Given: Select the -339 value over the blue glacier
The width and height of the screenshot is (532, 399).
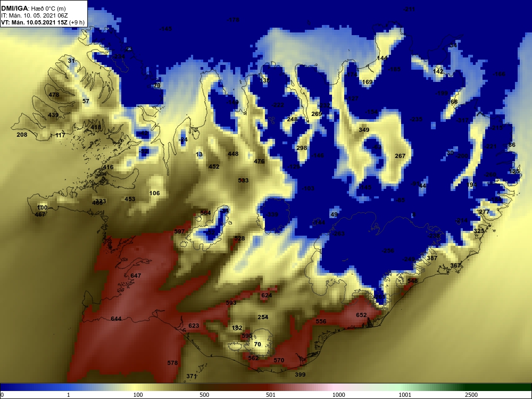Looking at the screenshot, I should coord(272,214).
